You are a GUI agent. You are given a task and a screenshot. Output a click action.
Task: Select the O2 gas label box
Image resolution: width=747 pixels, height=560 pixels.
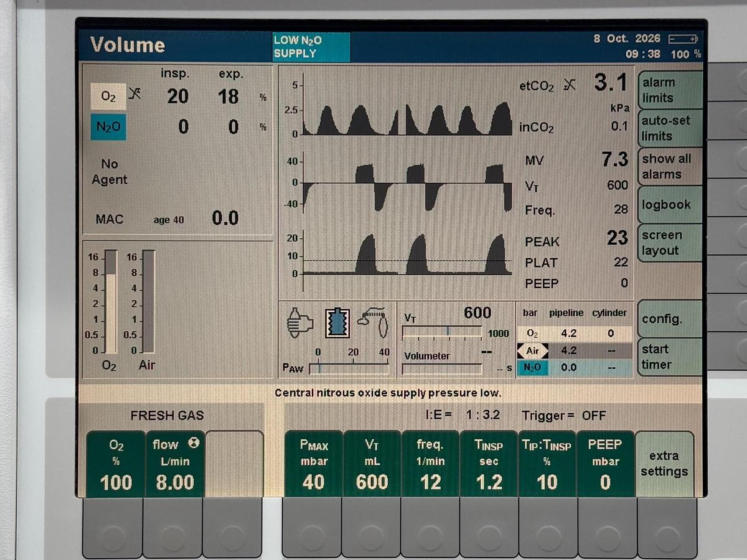coord(109,96)
